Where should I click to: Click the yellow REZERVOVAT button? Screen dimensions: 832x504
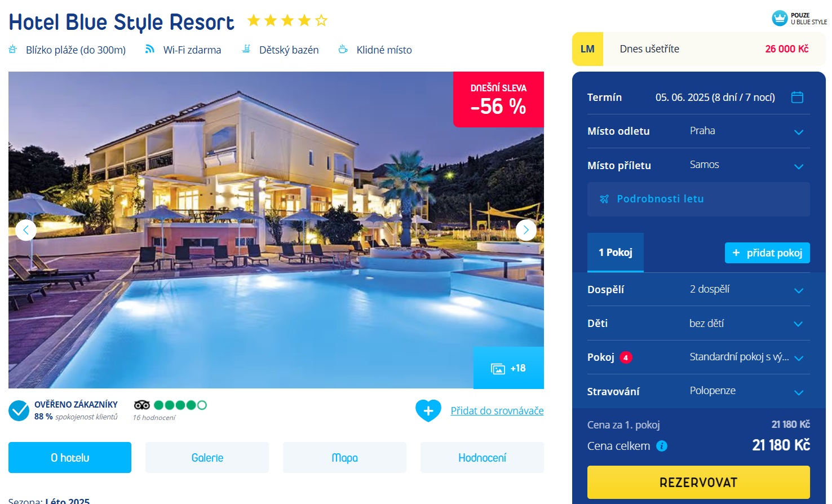[698, 483]
